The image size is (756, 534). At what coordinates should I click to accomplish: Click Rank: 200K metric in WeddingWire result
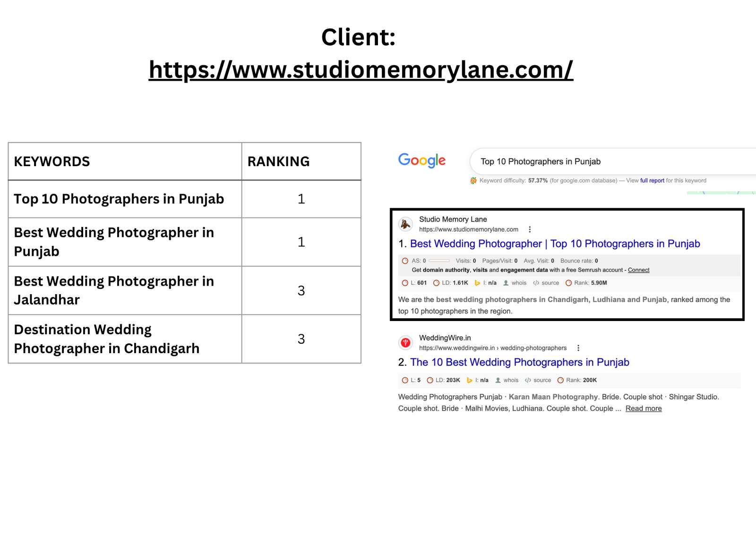click(577, 380)
